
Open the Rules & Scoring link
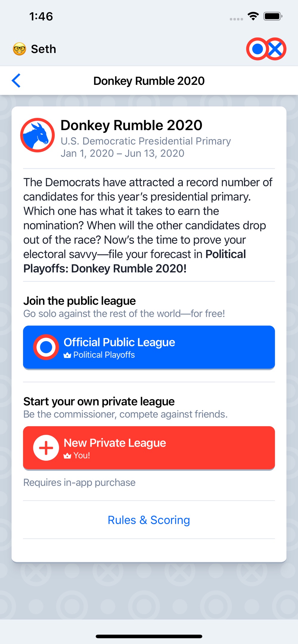[x=149, y=520]
